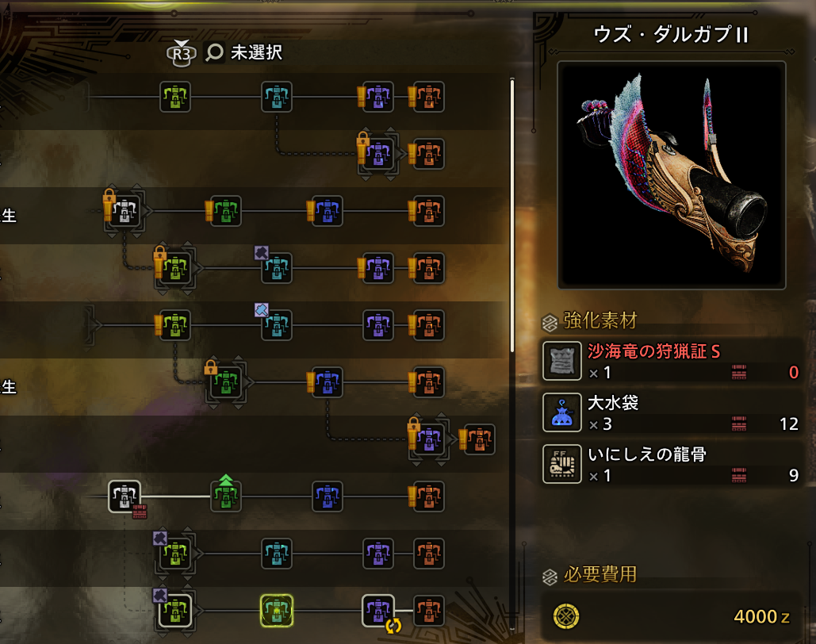The image size is (816, 644).
Task: Select the locked dark-green node with the padlock
Action: [224, 381]
